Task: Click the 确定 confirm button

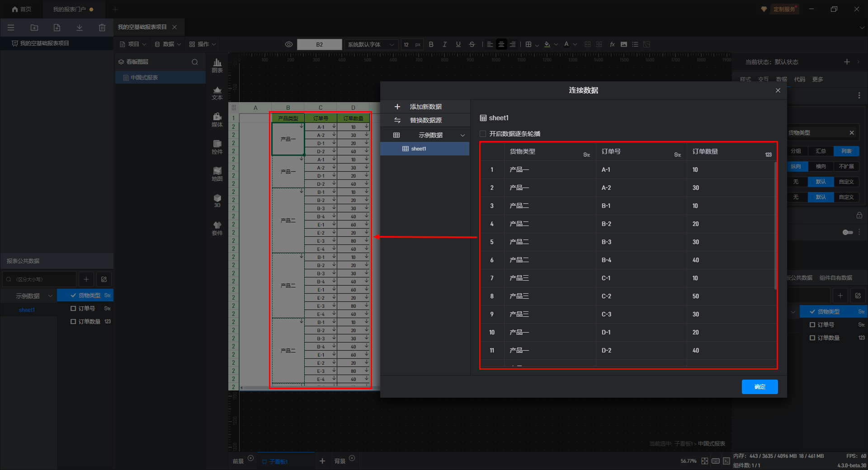Action: pyautogui.click(x=759, y=387)
